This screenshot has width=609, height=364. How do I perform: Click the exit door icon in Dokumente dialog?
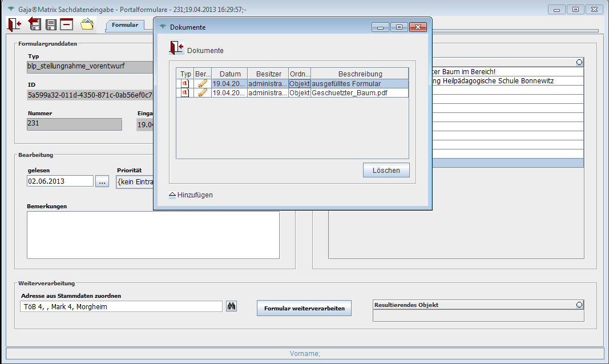tap(176, 48)
